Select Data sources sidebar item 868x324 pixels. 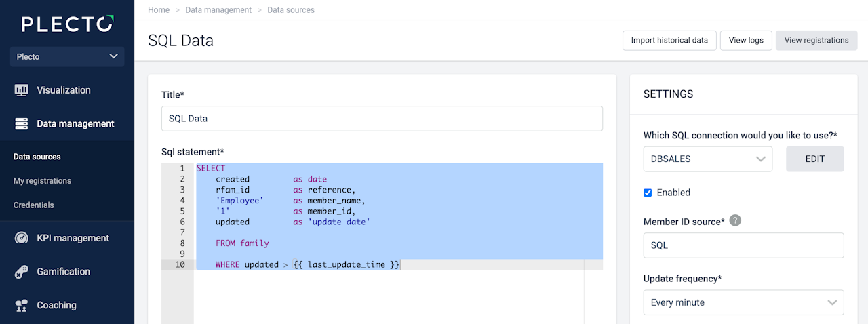coord(37,157)
